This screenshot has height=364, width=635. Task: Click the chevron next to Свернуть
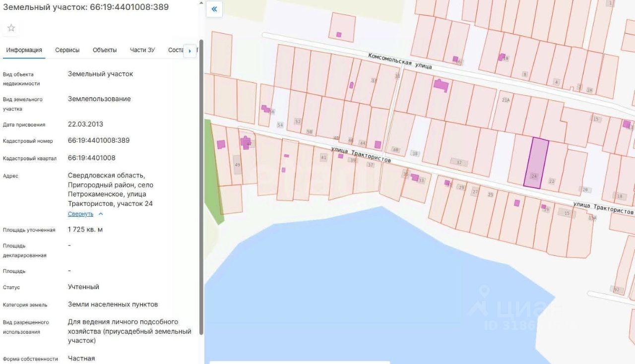[x=101, y=214]
